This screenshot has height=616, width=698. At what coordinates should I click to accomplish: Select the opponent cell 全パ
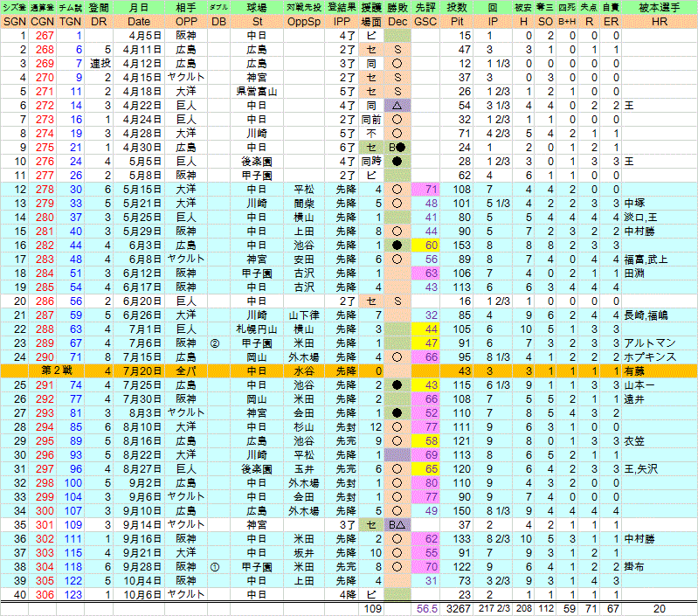click(x=186, y=371)
